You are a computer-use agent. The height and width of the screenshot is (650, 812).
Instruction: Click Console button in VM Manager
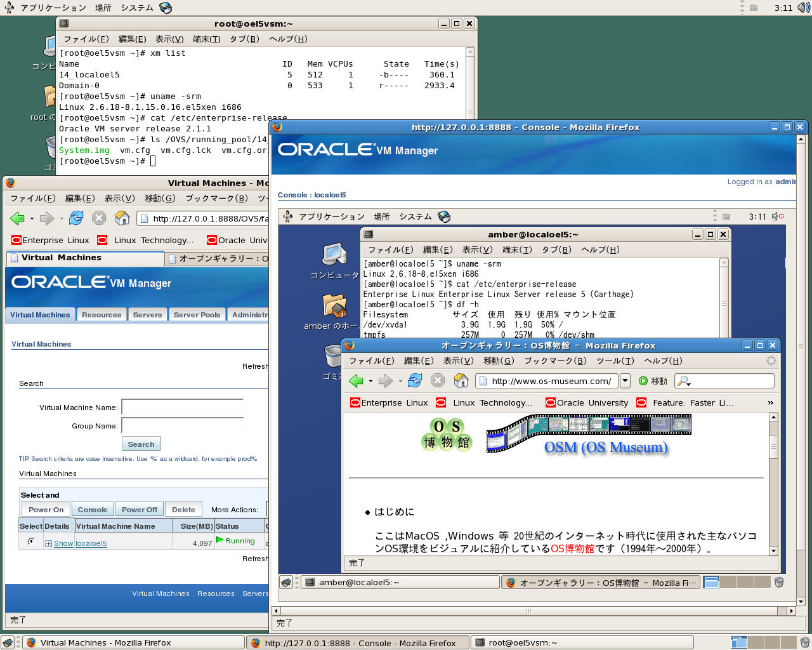93,510
